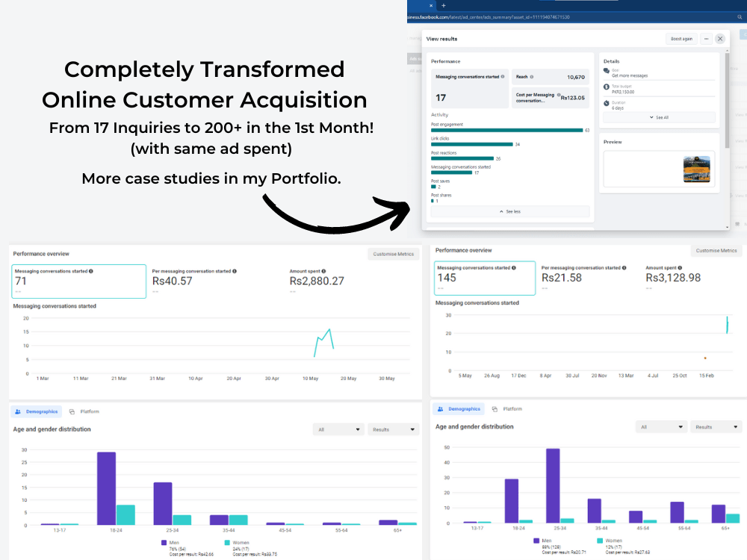Click the Reach info icon
The height and width of the screenshot is (560, 747).
[x=532, y=77]
